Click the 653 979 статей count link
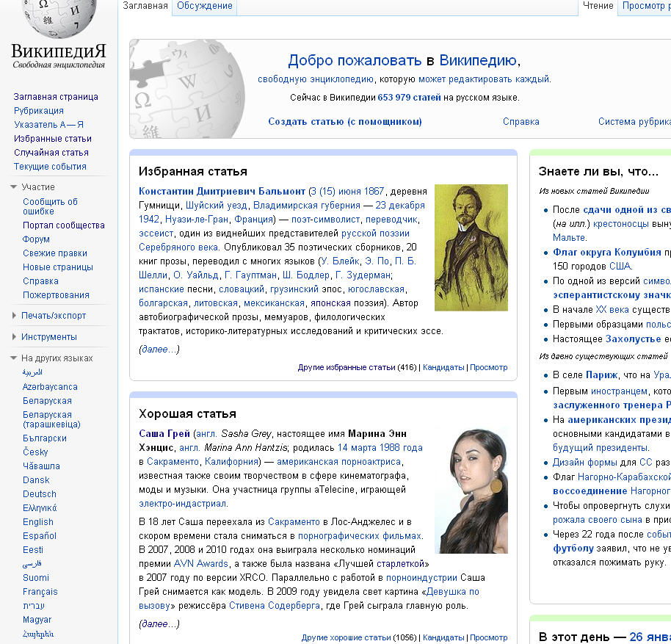This screenshot has height=644, width=671. [x=409, y=98]
